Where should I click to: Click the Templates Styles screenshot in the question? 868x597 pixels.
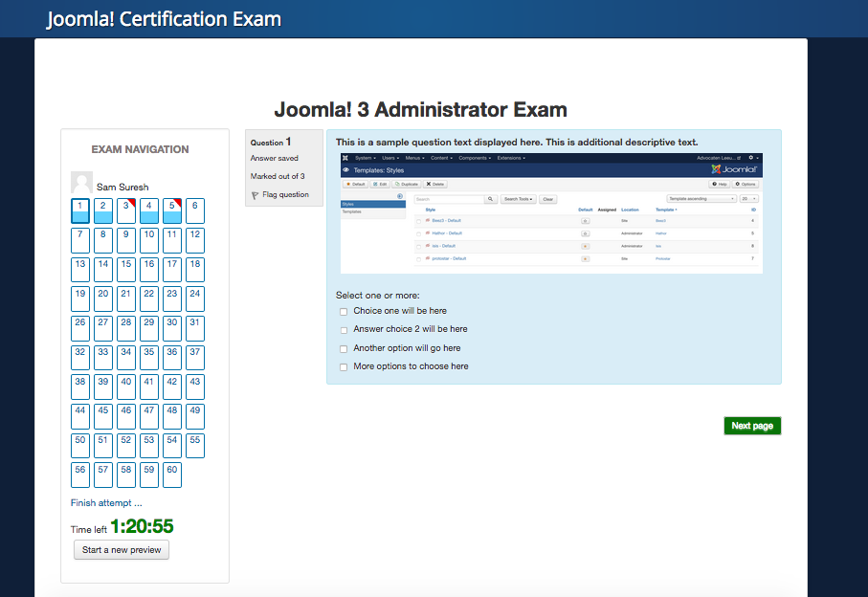pos(552,212)
